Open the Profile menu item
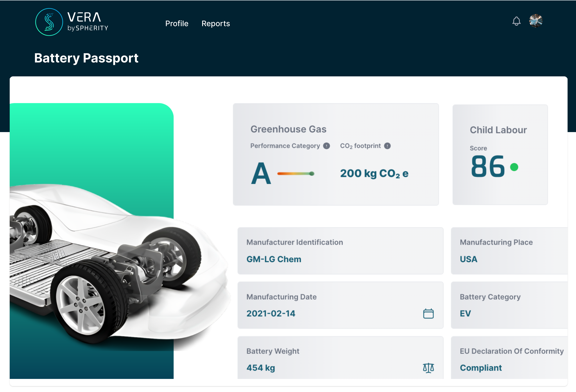 click(x=177, y=24)
